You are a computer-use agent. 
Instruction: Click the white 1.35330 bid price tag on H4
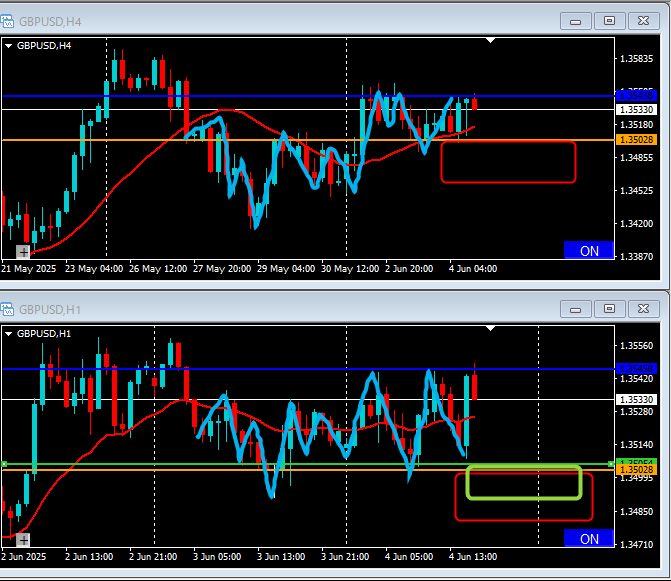(x=636, y=110)
